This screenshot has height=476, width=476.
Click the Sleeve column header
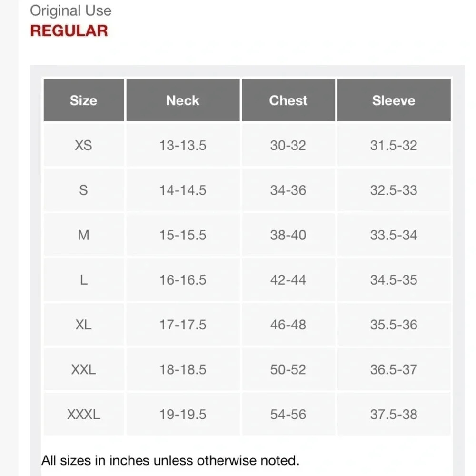(x=394, y=100)
